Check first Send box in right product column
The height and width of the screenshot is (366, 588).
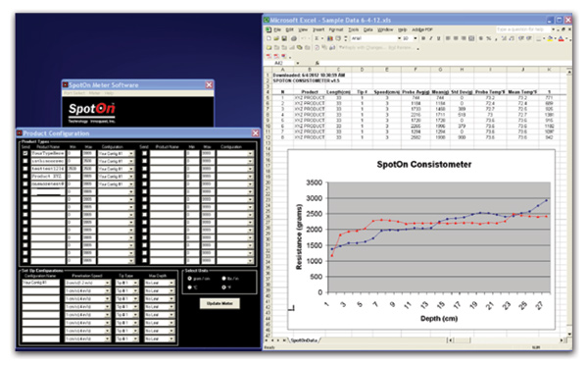coord(144,153)
